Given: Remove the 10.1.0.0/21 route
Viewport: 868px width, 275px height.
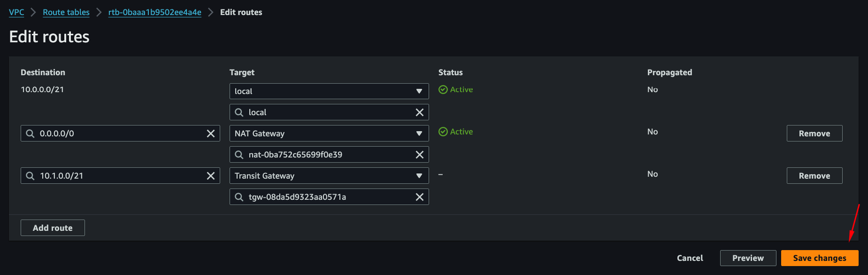Looking at the screenshot, I should pyautogui.click(x=814, y=176).
